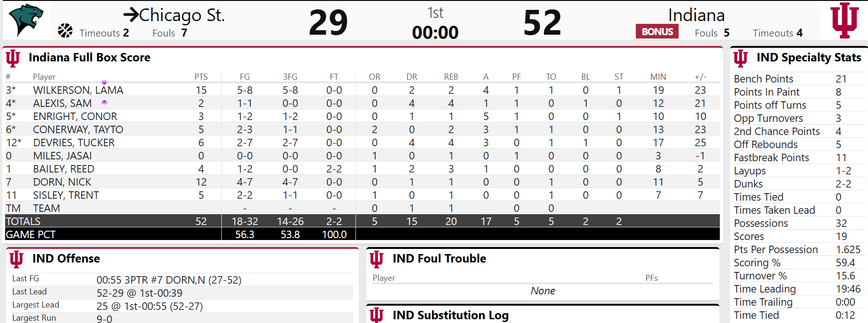Click the IU logo beside IND Offense

pos(16,259)
